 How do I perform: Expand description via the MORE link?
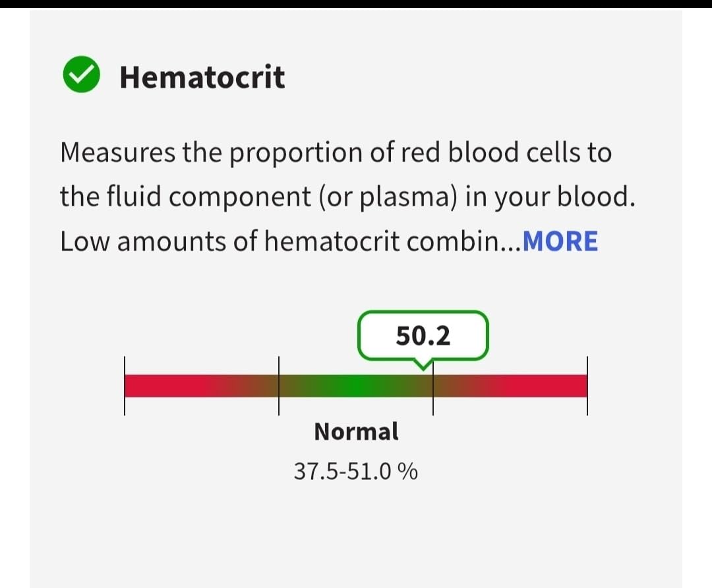[560, 241]
